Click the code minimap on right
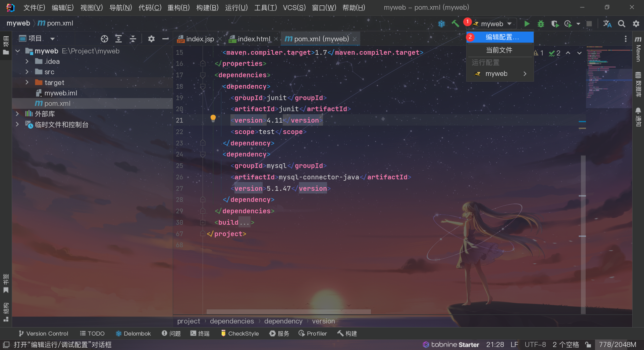 609,77
